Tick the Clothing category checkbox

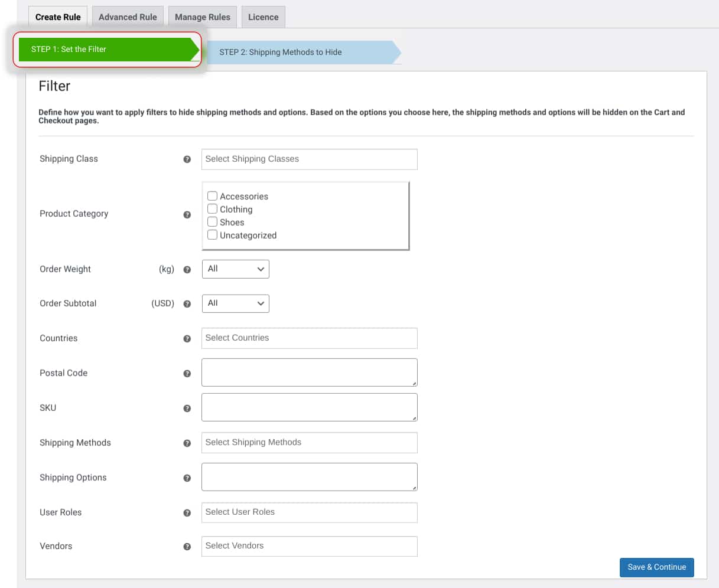point(212,208)
